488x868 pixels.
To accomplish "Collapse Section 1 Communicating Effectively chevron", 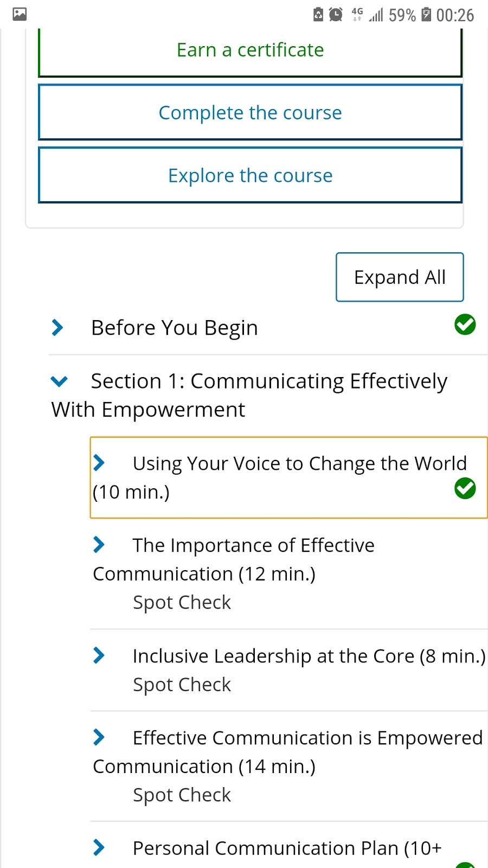I will (x=59, y=381).
